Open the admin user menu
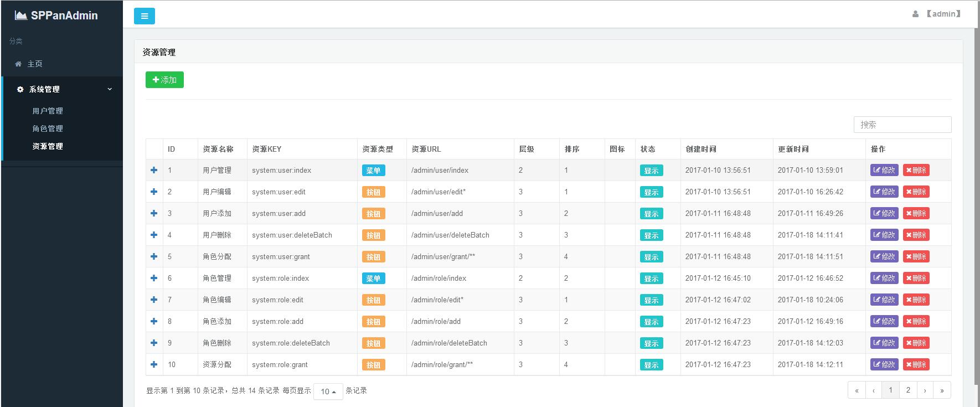Image resolution: width=980 pixels, height=407 pixels. coord(936,14)
